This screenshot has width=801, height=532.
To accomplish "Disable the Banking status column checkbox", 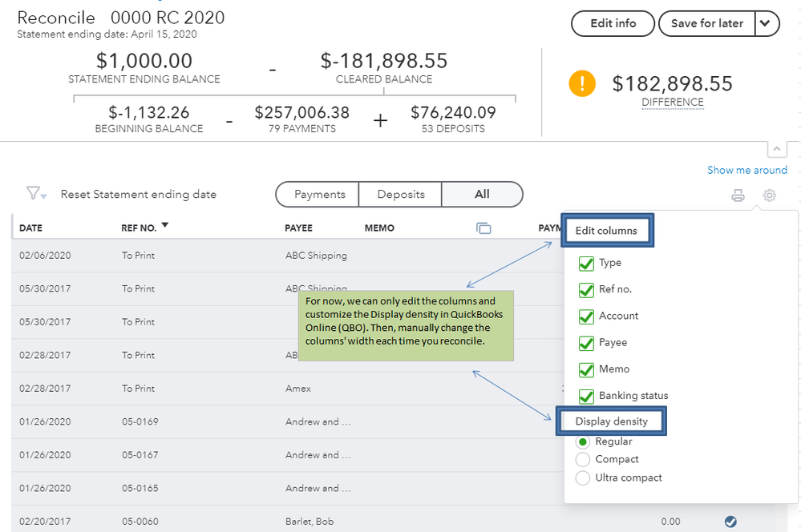I will click(586, 396).
